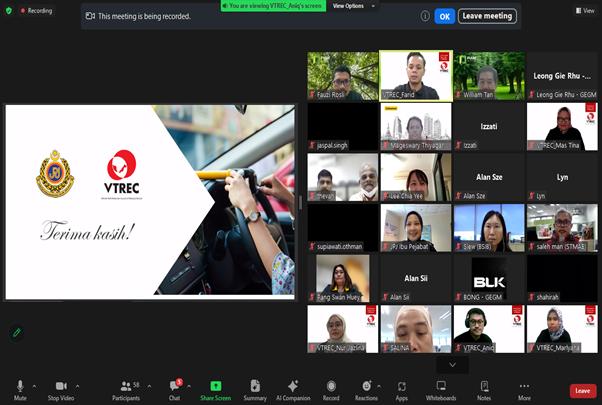Viewport: 602px width, 405px height.
Task: Click the Record icon
Action: (x=331, y=388)
